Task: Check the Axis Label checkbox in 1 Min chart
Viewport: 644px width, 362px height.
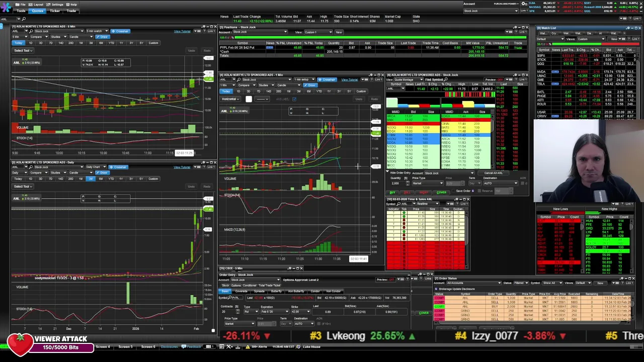Action: [x=294, y=99]
